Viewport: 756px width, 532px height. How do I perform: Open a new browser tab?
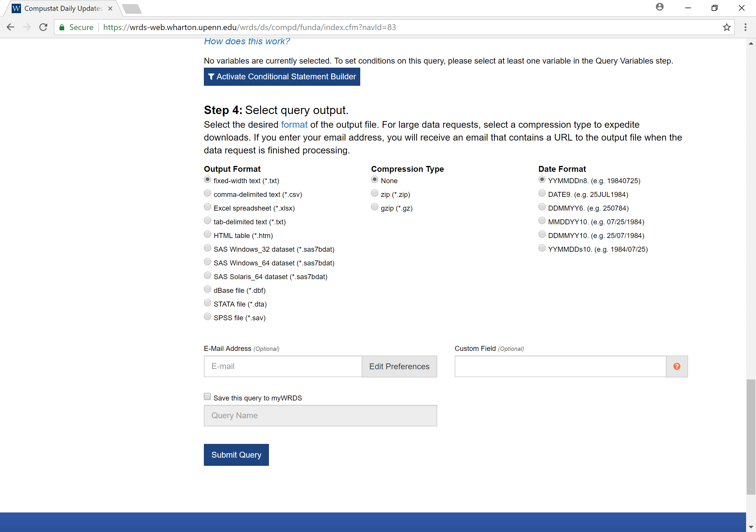click(x=132, y=8)
